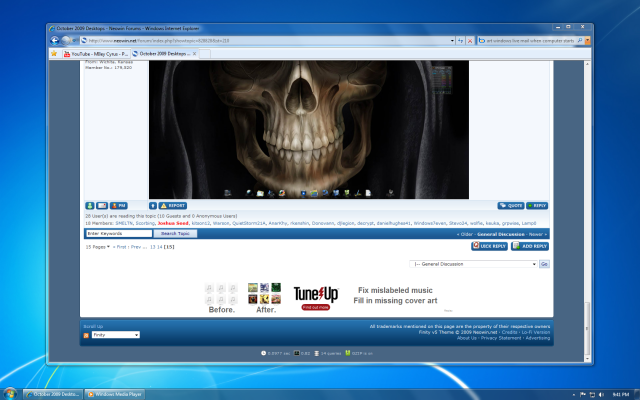Open page 13 of the topic
The image size is (640, 400).
tap(153, 247)
